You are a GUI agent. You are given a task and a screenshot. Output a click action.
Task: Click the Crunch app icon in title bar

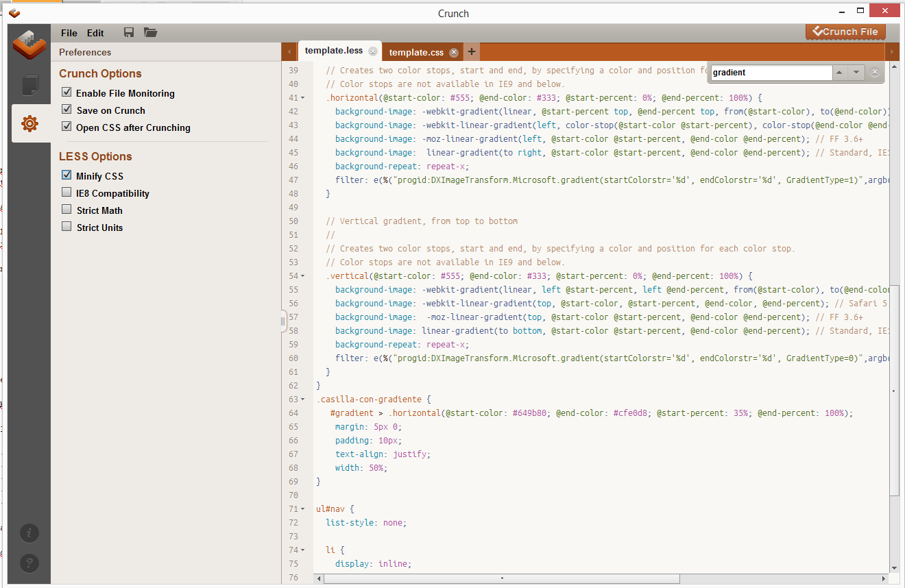click(14, 13)
